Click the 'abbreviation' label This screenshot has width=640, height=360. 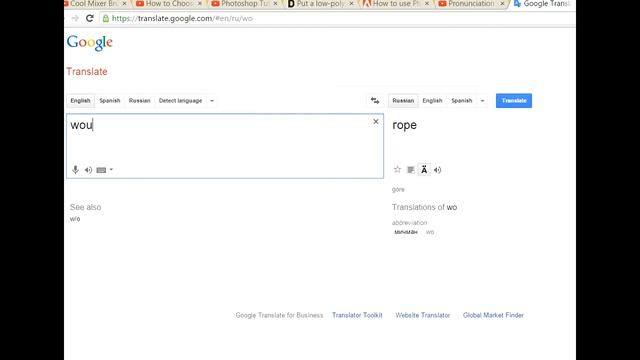[409, 222]
